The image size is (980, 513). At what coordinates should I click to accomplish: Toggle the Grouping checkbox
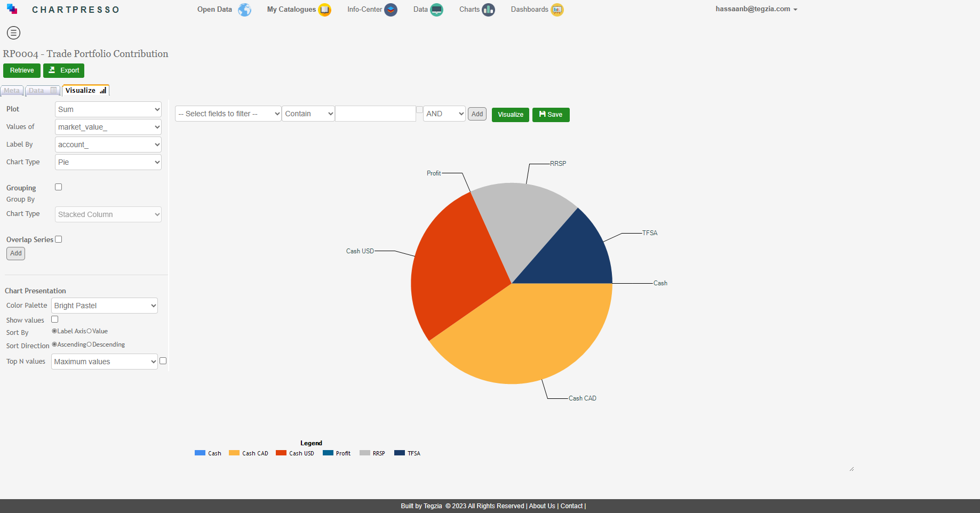coord(59,187)
